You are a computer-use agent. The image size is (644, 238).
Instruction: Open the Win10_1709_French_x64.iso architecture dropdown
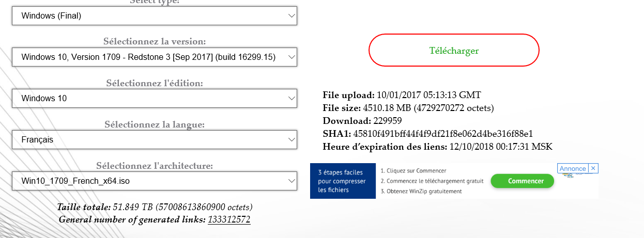155,181
